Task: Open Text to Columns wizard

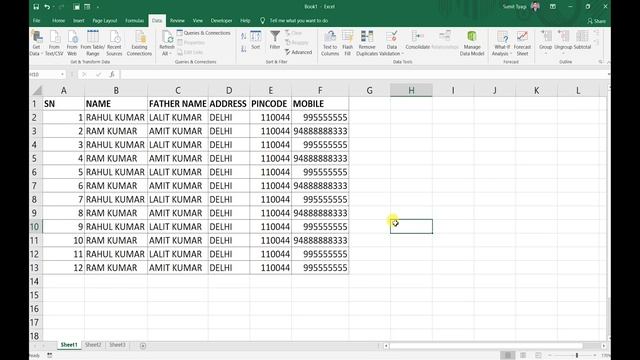Action: click(330, 43)
